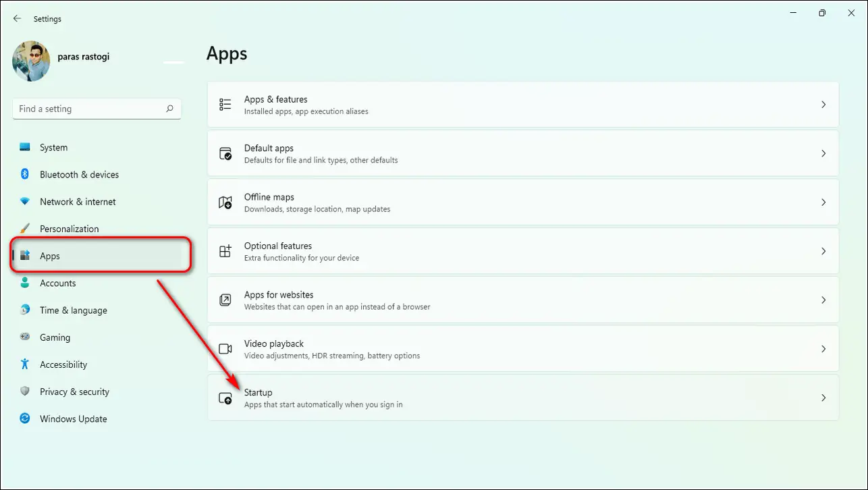Expand Apps & features chevron

click(x=823, y=105)
